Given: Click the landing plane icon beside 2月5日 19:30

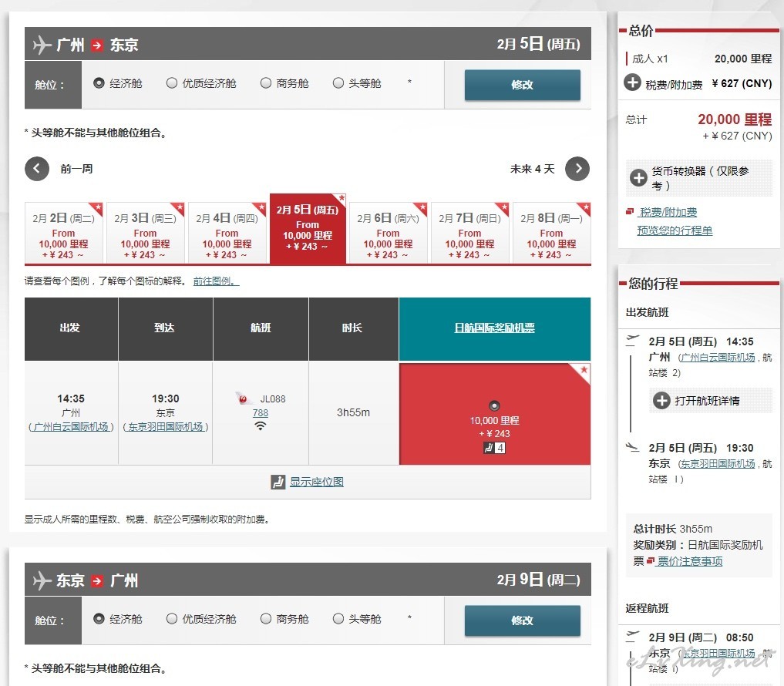Looking at the screenshot, I should coord(633,447).
